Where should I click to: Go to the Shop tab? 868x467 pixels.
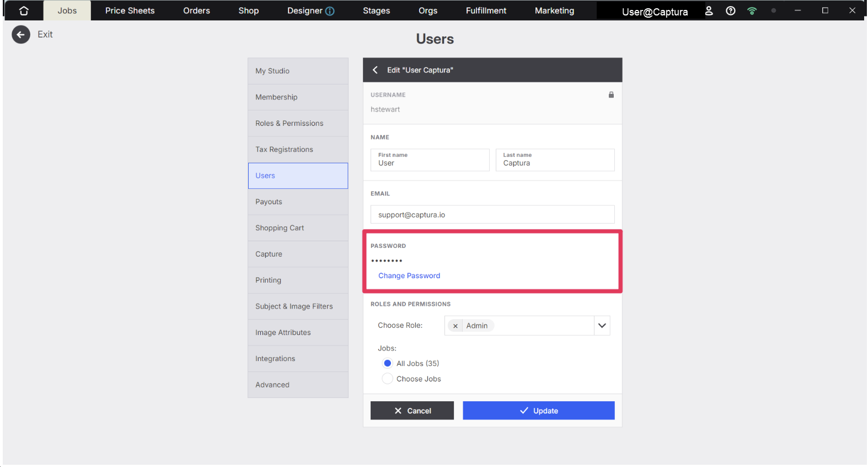coord(249,10)
